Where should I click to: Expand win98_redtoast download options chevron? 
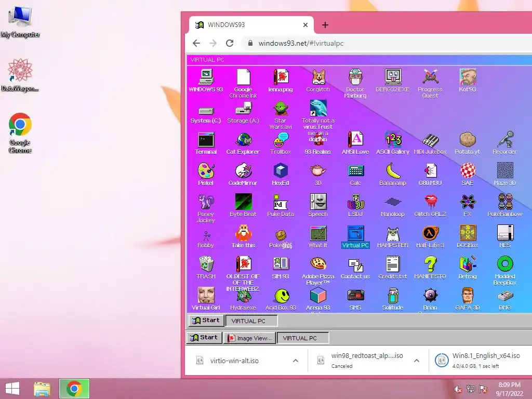(417, 361)
